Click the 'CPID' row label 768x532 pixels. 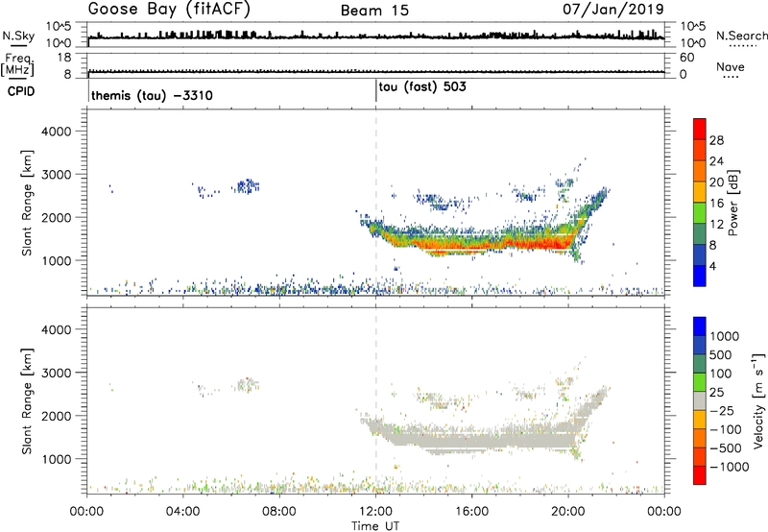(21, 91)
